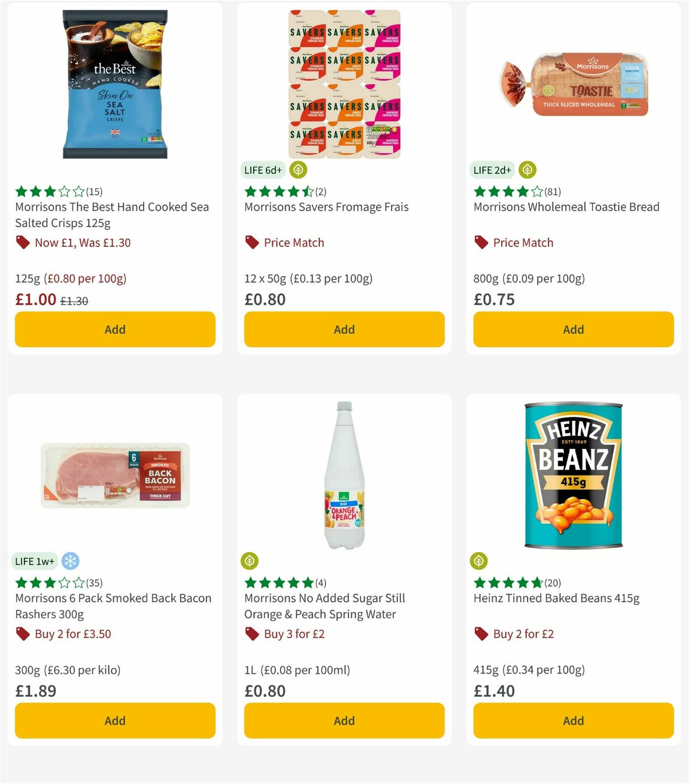
Task: Click the leaf icon on Orange & Peach Spring Water
Action: point(250,561)
